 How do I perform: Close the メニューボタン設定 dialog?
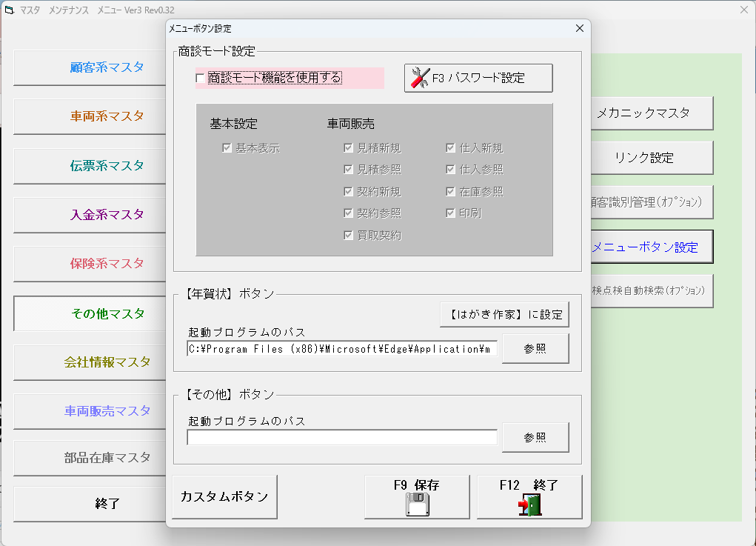click(580, 28)
